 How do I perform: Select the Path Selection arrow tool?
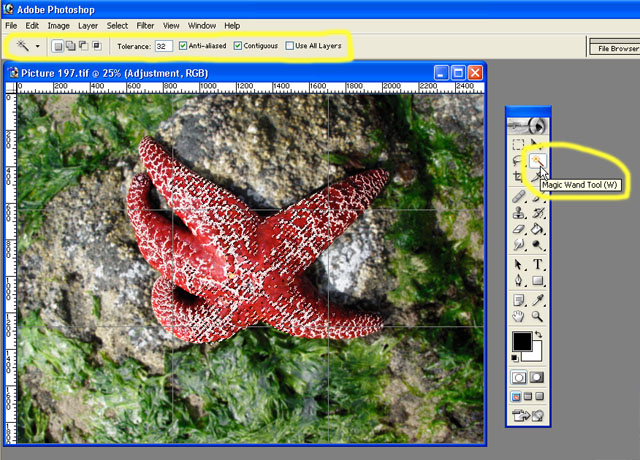tap(518, 264)
